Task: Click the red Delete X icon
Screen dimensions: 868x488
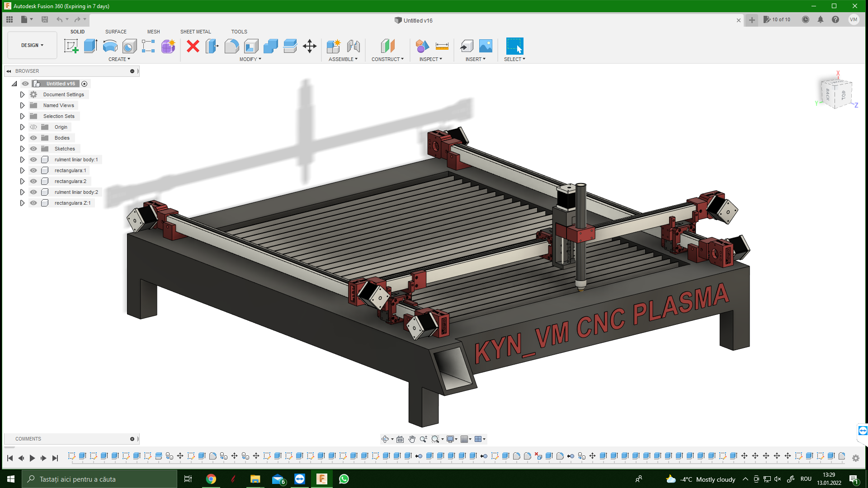Action: coord(193,46)
